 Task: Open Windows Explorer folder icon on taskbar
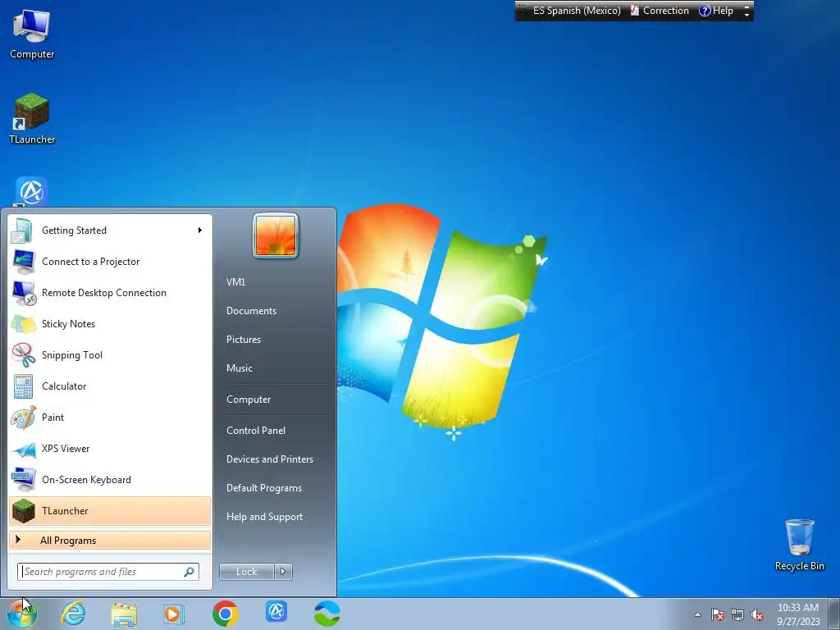(124, 614)
